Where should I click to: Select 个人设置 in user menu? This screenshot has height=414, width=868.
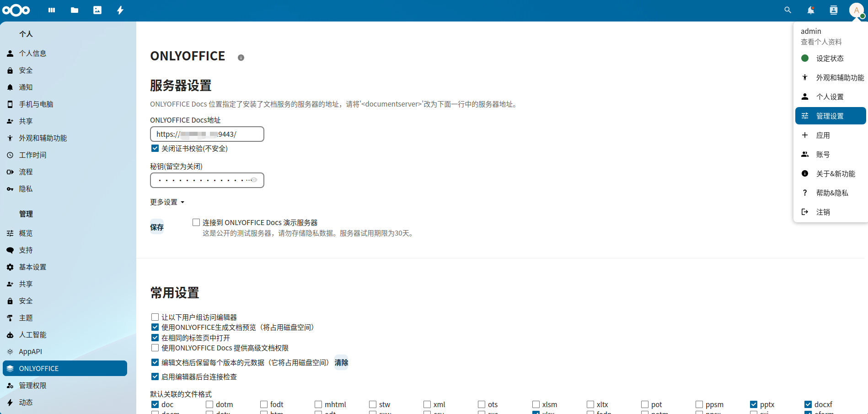point(830,97)
